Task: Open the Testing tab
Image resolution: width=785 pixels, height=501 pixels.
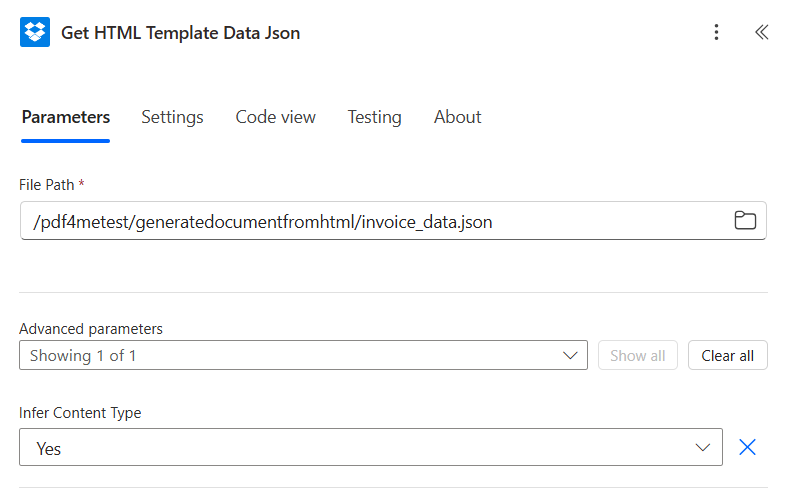Action: click(374, 117)
